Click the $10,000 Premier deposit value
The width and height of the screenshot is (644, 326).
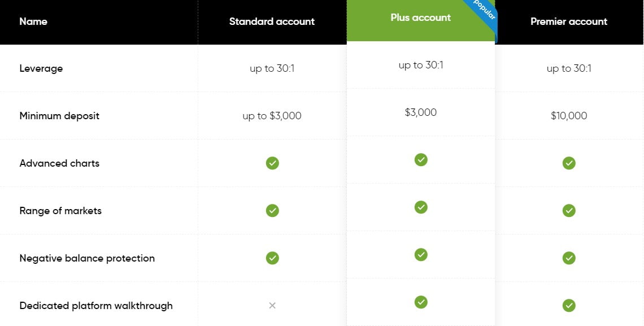pyautogui.click(x=569, y=116)
